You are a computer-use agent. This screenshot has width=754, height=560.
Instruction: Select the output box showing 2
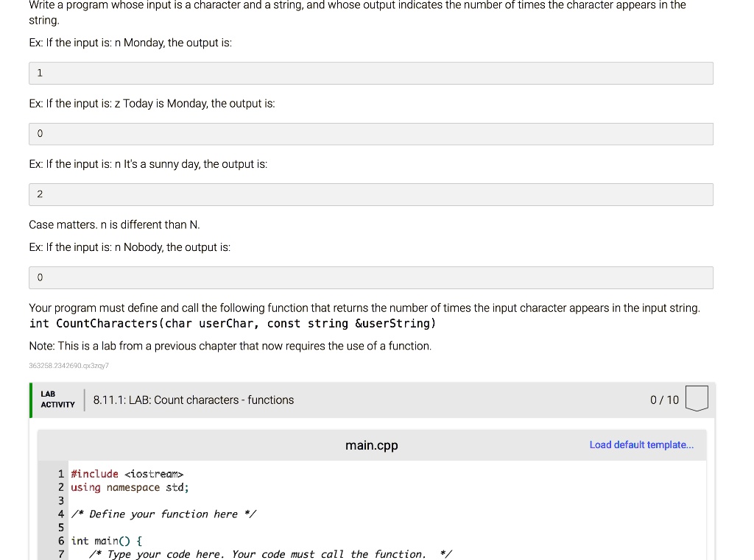click(370, 194)
